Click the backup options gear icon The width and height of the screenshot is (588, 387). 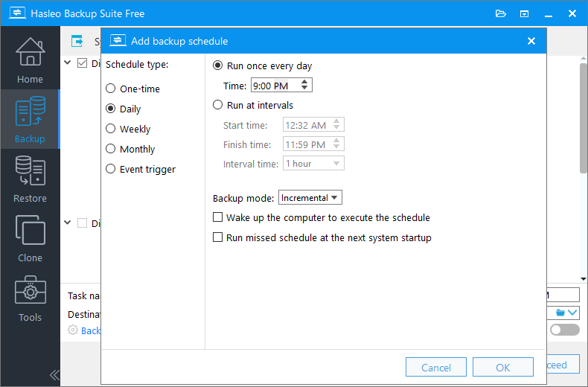(73, 330)
